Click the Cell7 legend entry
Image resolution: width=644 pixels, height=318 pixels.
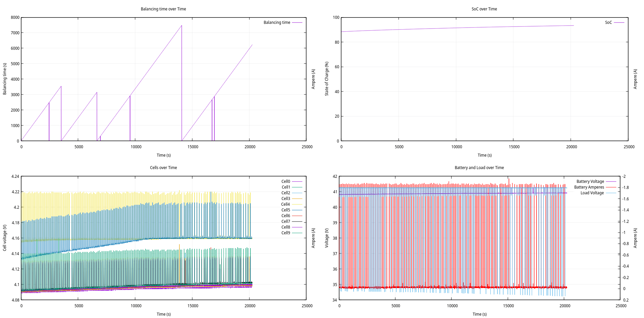tap(285, 222)
